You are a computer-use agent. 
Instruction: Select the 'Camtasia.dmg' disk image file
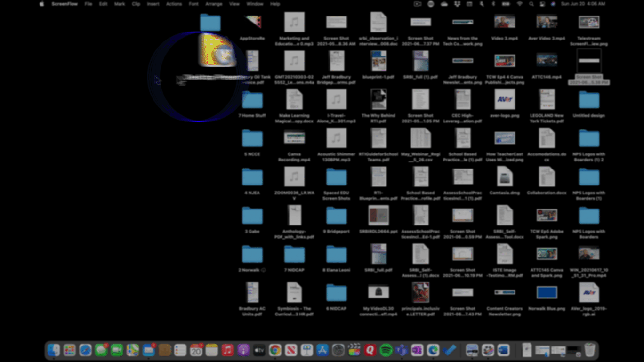(504, 177)
